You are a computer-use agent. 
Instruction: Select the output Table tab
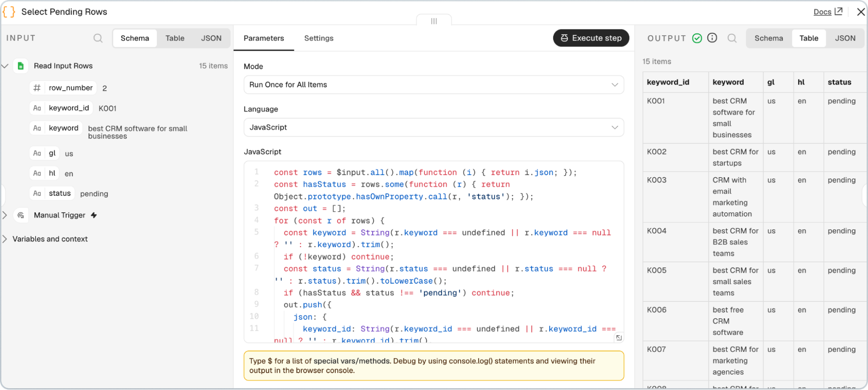pos(809,38)
